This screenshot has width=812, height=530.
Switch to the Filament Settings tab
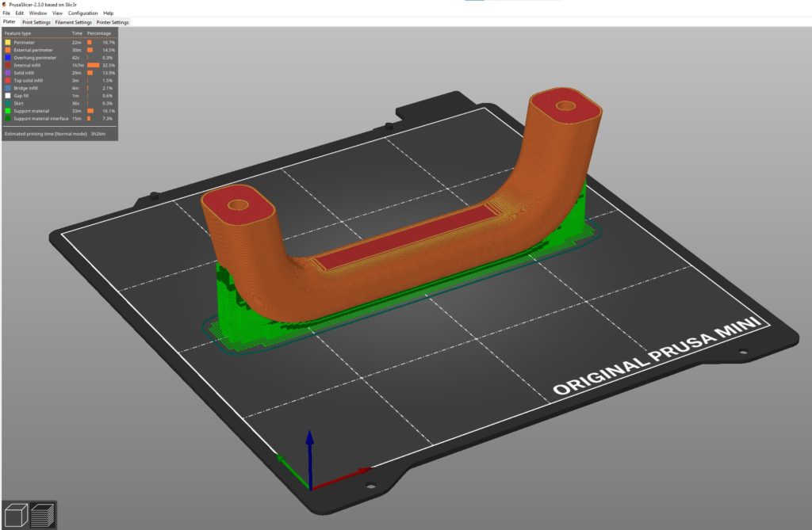pyautogui.click(x=73, y=22)
